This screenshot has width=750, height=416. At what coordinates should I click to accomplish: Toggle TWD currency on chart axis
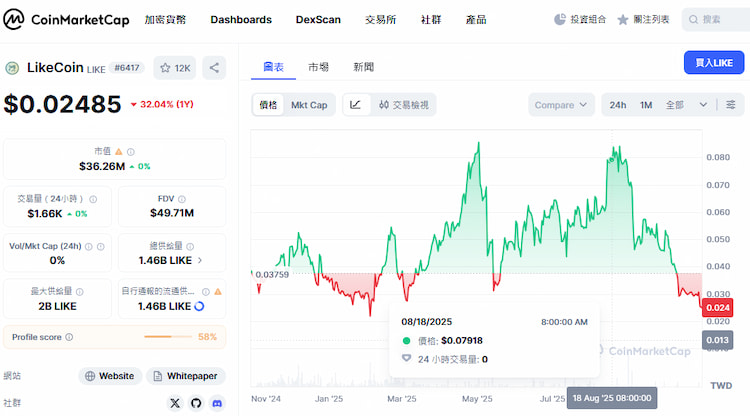pyautogui.click(x=721, y=385)
